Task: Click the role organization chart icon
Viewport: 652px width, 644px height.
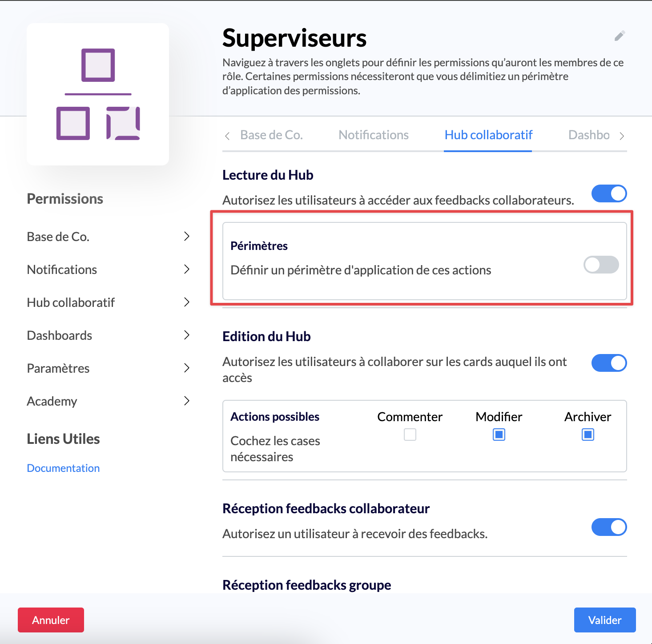Action: pyautogui.click(x=98, y=94)
